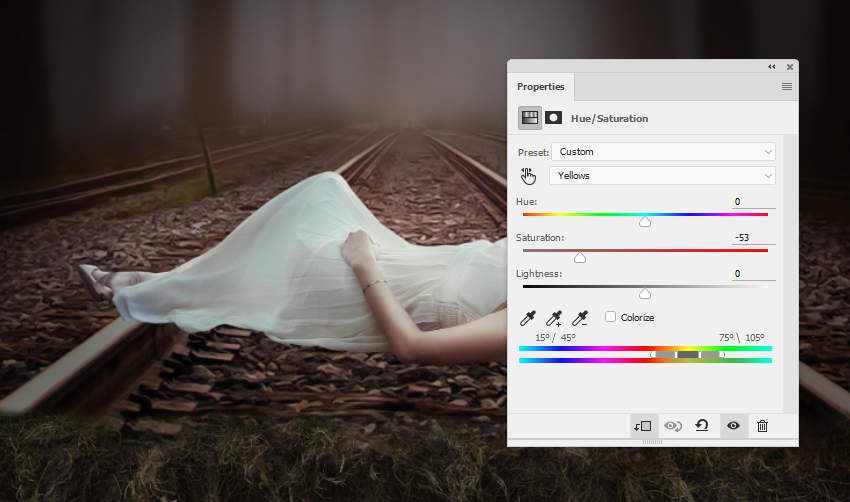Image resolution: width=850 pixels, height=502 pixels.
Task: Collapse the panel with double arrows
Action: (772, 66)
